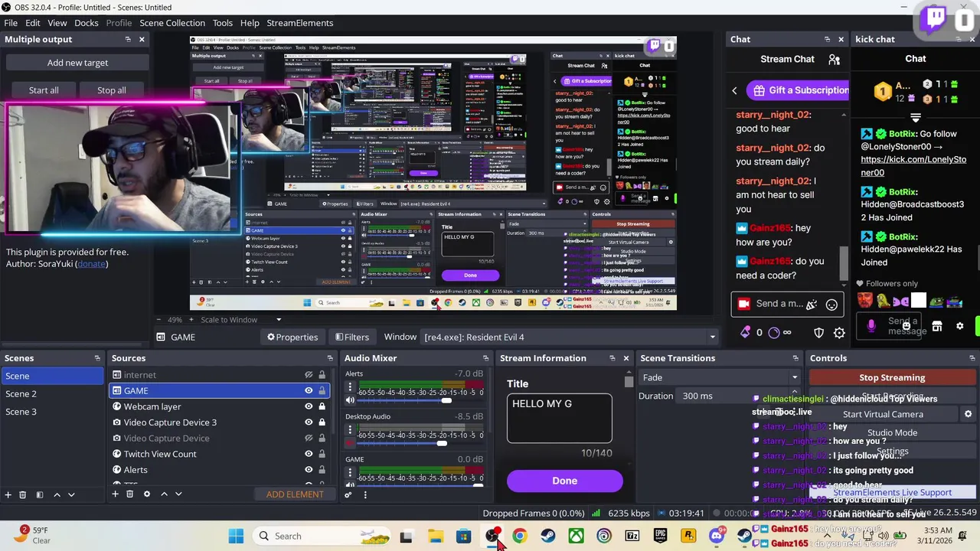Unlock the Video Capture Device 3 source

322,422
